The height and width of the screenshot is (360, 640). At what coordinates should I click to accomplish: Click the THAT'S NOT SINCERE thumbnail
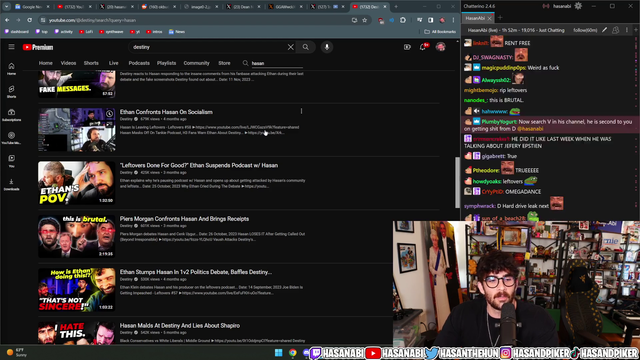(x=77, y=289)
